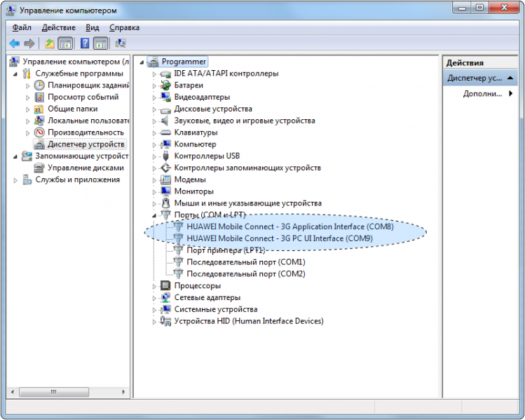
Task: Click the Сетевые адаптеры icon
Action: pyautogui.click(x=165, y=297)
